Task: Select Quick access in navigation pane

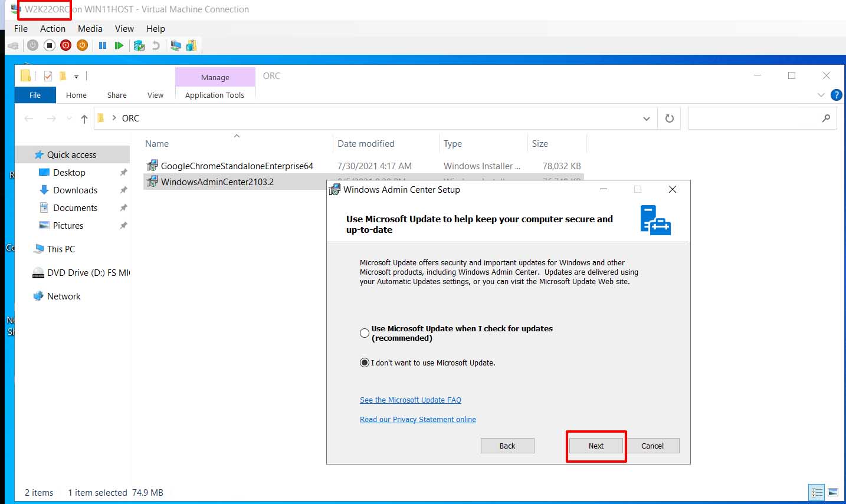Action: (72, 154)
